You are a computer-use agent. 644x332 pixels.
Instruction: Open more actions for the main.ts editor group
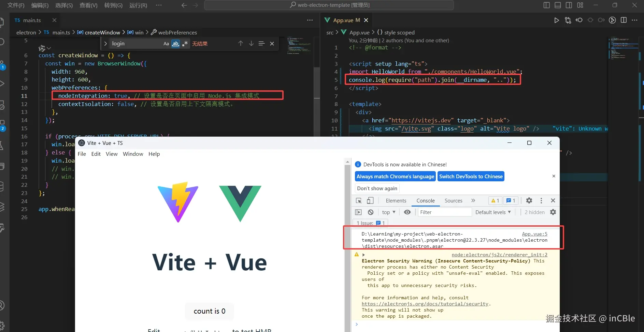[310, 20]
